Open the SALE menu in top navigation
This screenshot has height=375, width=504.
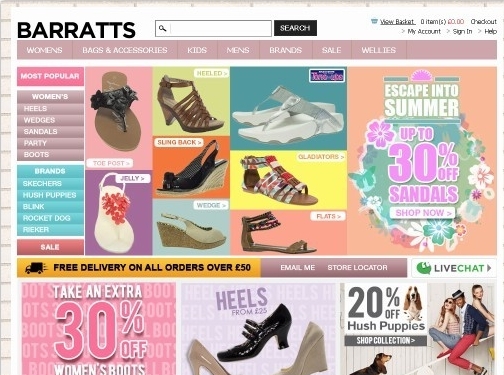point(332,50)
